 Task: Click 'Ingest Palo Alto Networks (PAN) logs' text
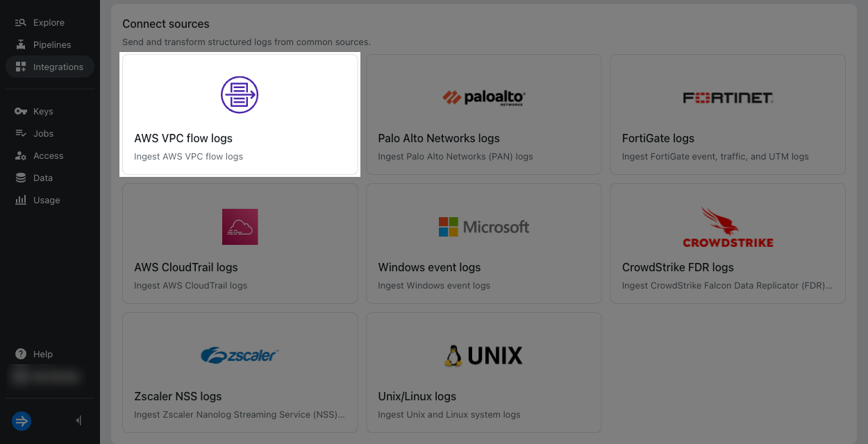(456, 156)
